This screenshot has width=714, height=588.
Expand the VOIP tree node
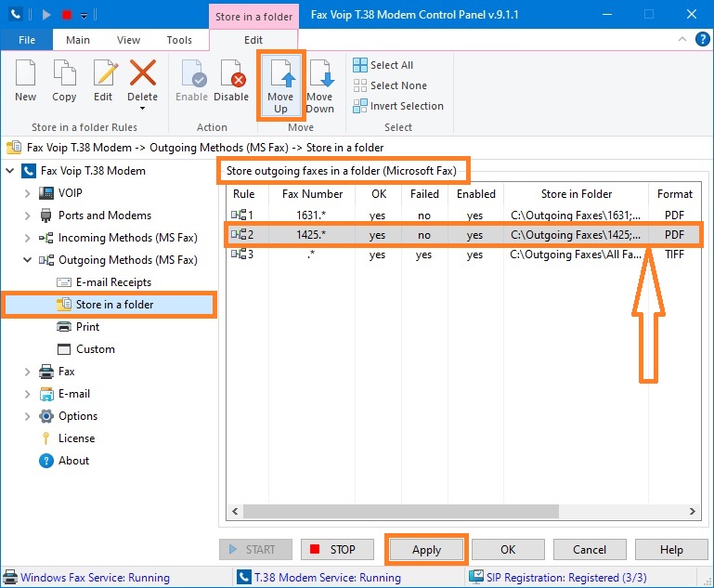coord(27,193)
